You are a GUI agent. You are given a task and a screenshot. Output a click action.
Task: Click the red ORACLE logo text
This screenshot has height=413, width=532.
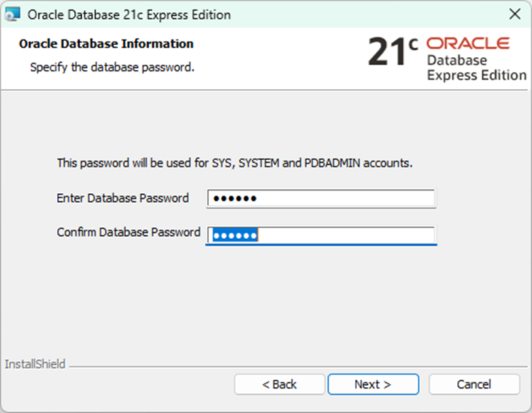pyautogui.click(x=467, y=44)
